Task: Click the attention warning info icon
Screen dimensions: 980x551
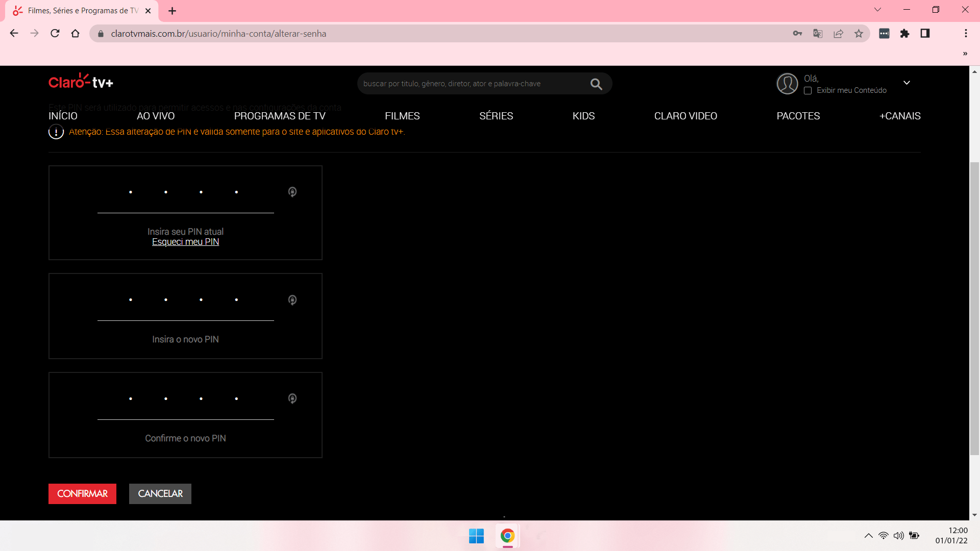Action: point(56,132)
